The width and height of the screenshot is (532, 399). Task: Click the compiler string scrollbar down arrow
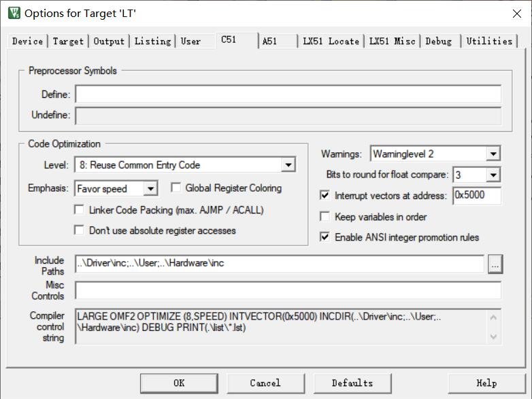pos(494,336)
